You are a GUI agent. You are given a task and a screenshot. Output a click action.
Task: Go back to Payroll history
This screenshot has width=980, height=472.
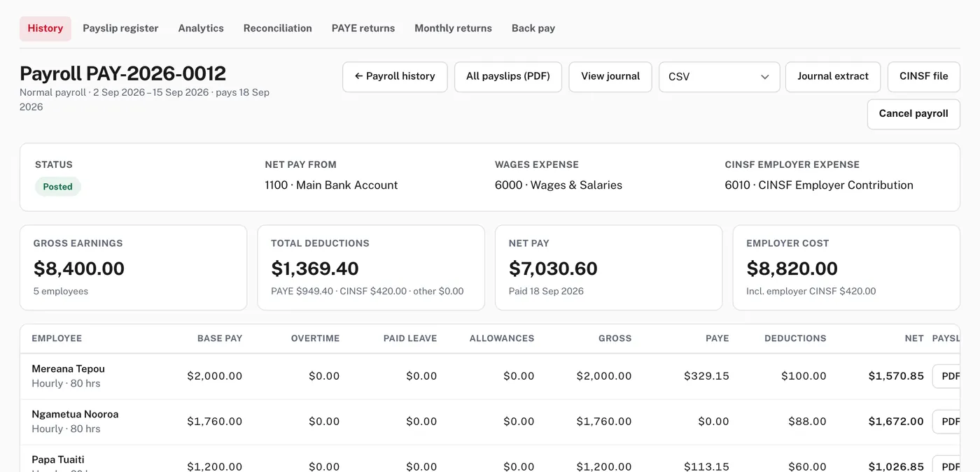coord(395,77)
